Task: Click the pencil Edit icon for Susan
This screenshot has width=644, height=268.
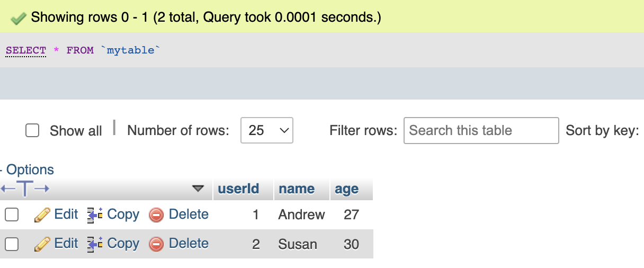Action: (42, 244)
